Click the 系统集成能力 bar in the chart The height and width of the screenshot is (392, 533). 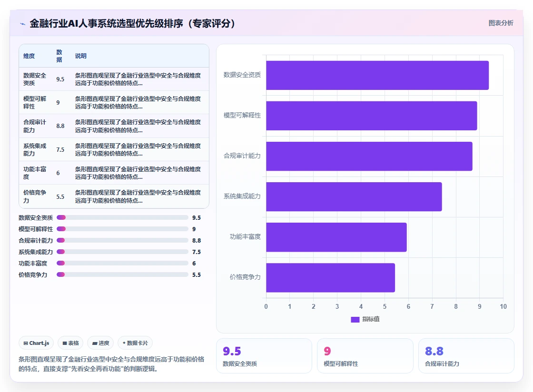354,196
